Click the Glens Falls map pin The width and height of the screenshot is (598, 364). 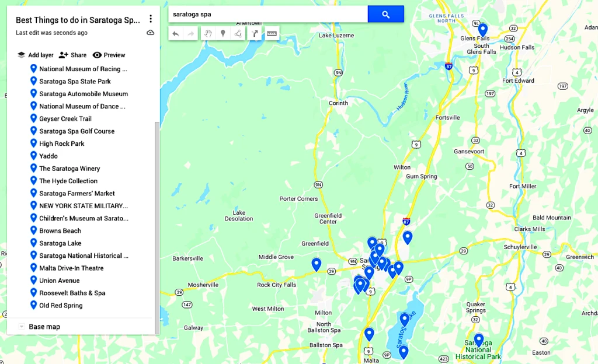pos(482,29)
